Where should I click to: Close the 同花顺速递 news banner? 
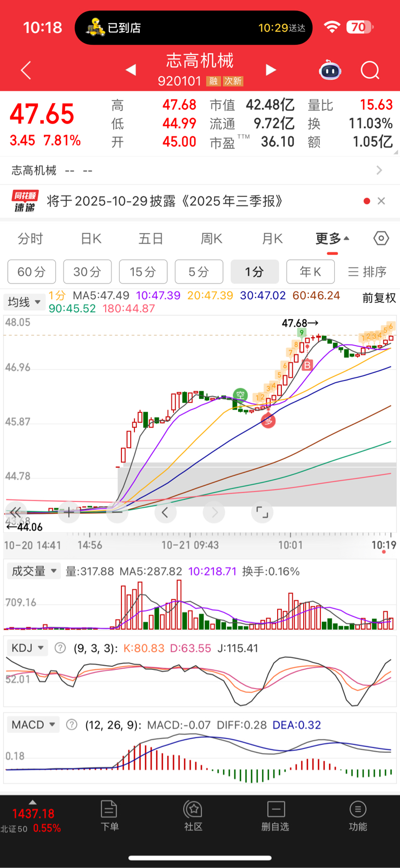pyautogui.click(x=381, y=201)
